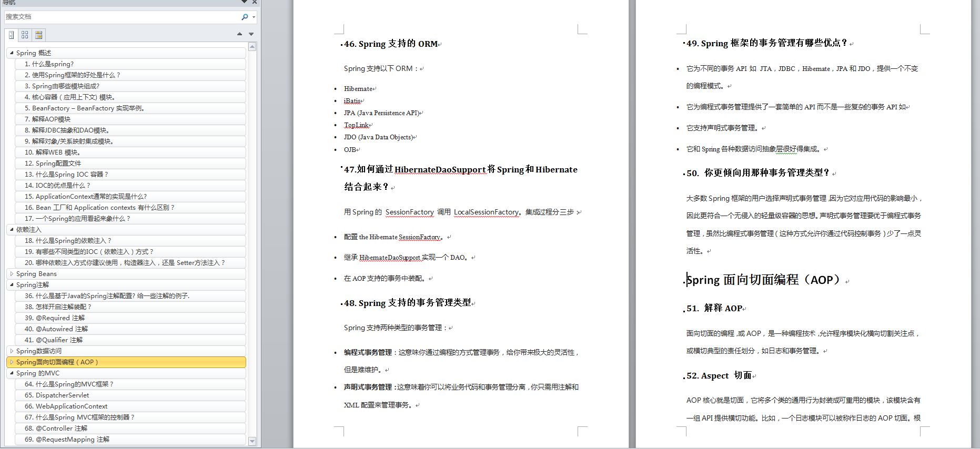Collapse the Spring 的MVC heading group
Viewport: 980px width, 449px height.
12,373
